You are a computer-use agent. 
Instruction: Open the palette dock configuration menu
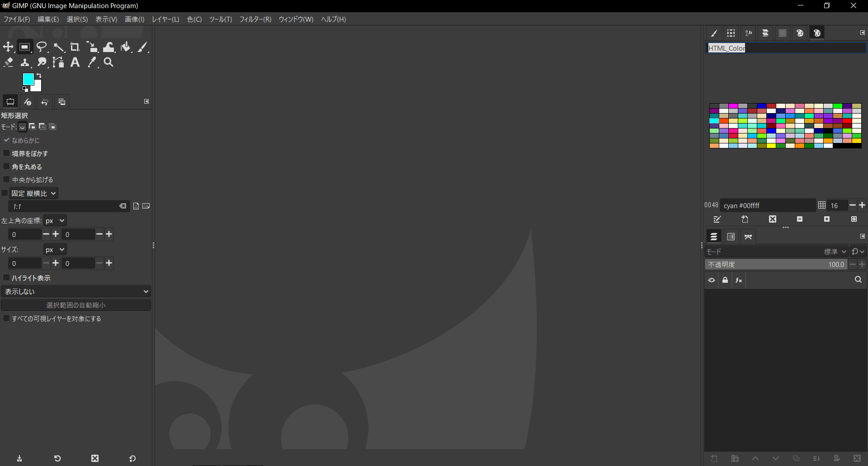862,33
